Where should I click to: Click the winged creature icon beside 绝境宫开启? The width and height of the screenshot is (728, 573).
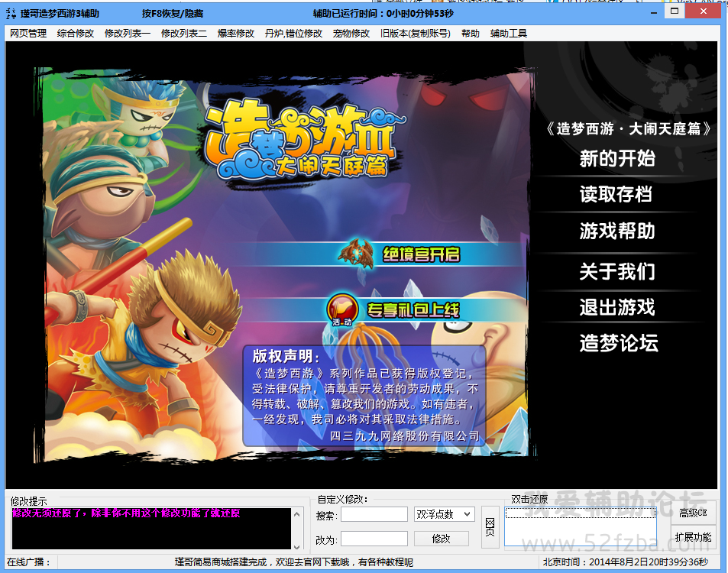coord(357,254)
